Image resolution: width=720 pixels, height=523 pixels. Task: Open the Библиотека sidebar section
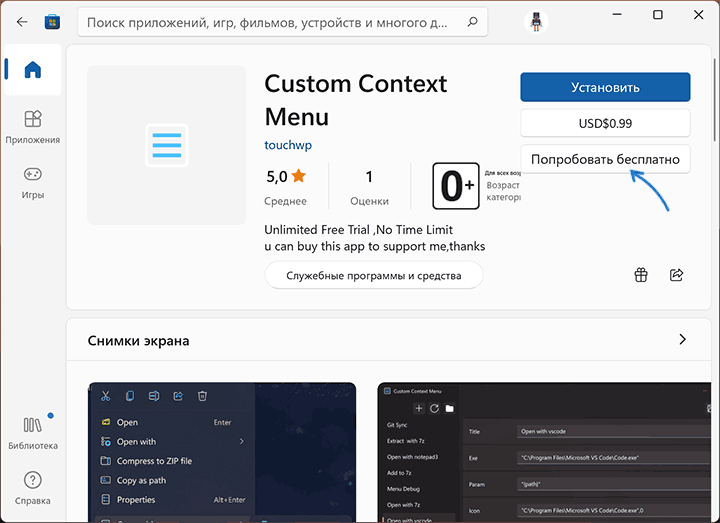coord(33,433)
